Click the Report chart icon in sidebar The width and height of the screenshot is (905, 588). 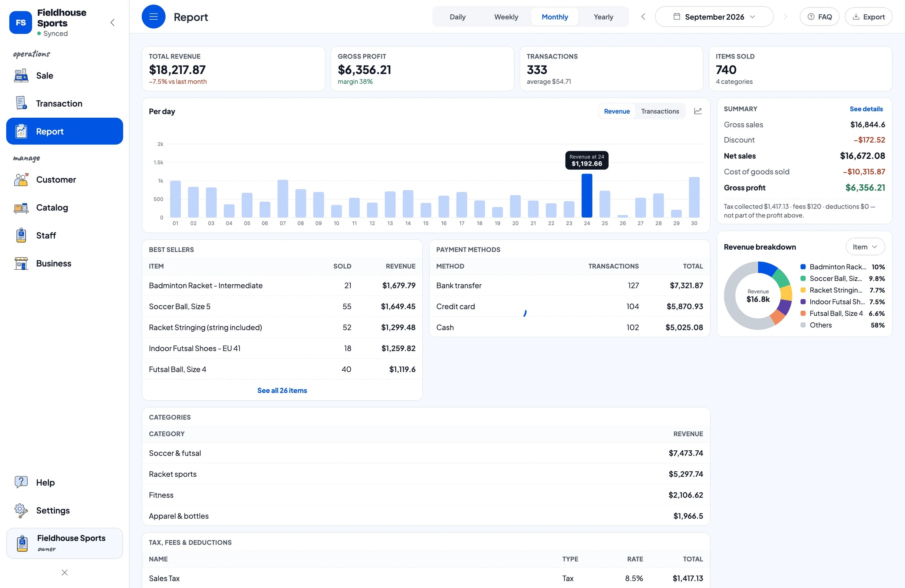21,131
